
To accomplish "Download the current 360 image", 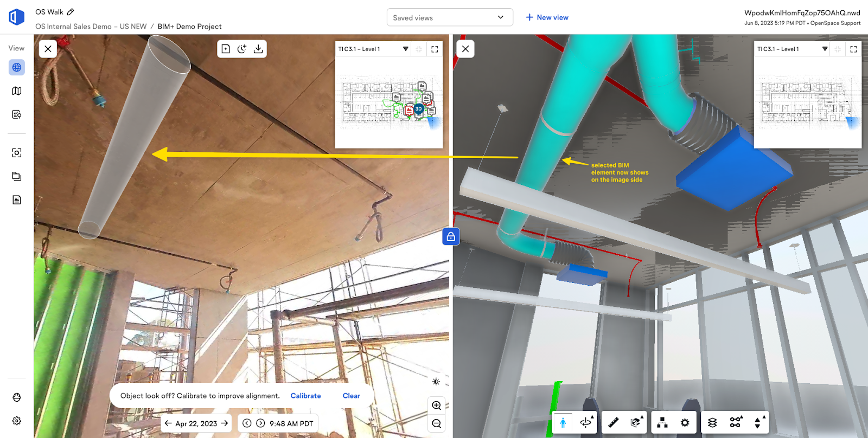I will tap(258, 49).
